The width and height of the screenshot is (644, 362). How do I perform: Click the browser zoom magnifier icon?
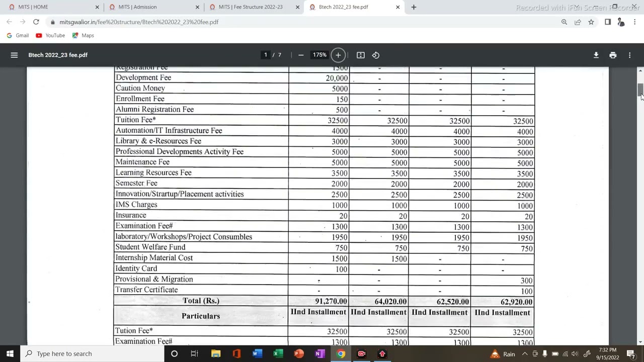(x=564, y=22)
